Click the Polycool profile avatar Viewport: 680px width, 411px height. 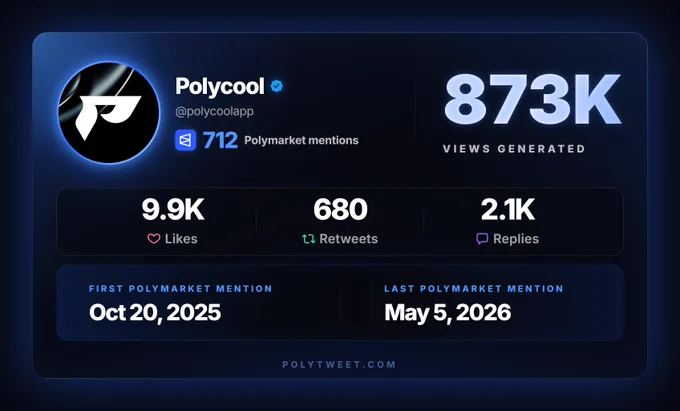coord(109,112)
